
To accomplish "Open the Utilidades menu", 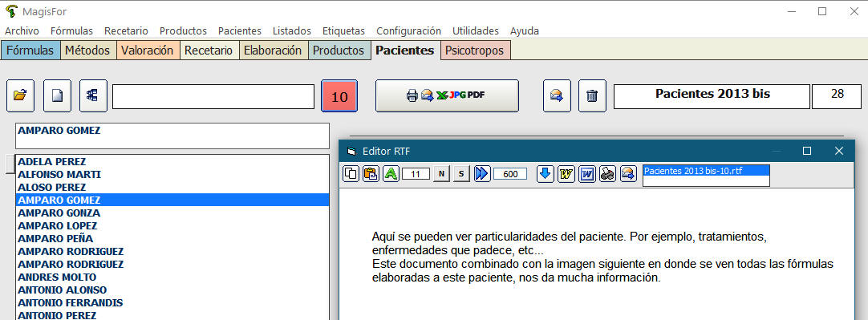I will click(476, 31).
